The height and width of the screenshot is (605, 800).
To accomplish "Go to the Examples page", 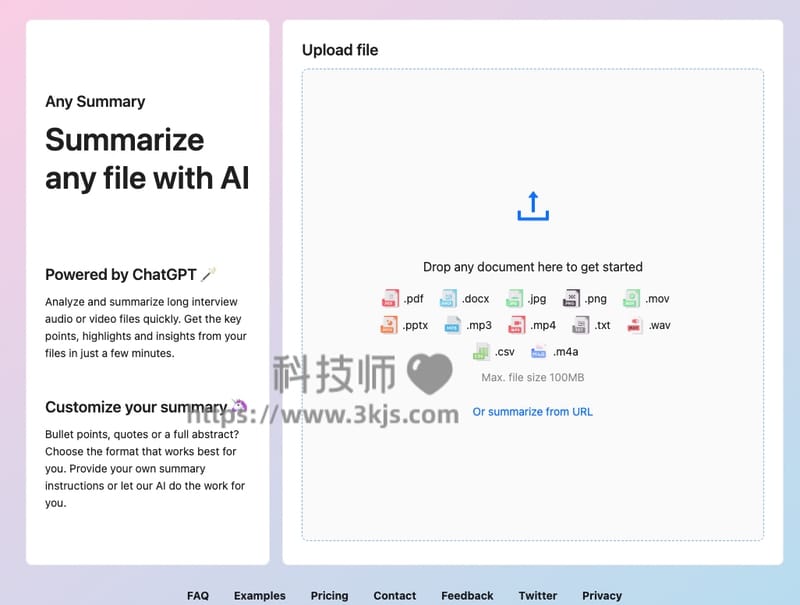I will [x=260, y=595].
